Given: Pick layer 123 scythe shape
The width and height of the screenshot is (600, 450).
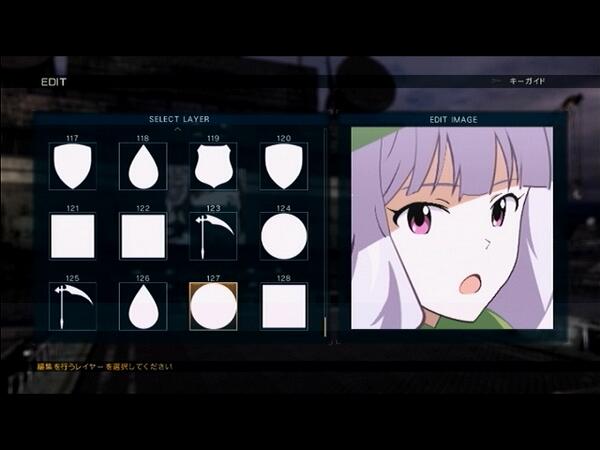Looking at the screenshot, I should point(214,236).
